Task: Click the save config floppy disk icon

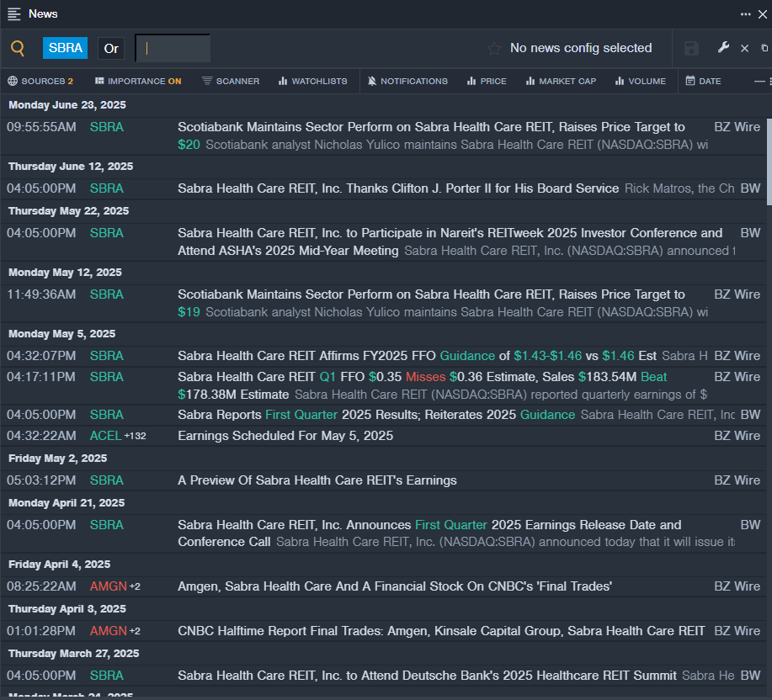Action: coord(691,48)
